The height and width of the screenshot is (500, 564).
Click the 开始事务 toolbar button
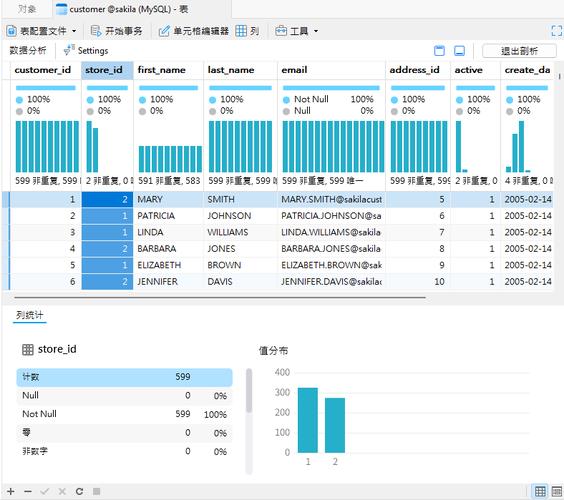coord(116,31)
